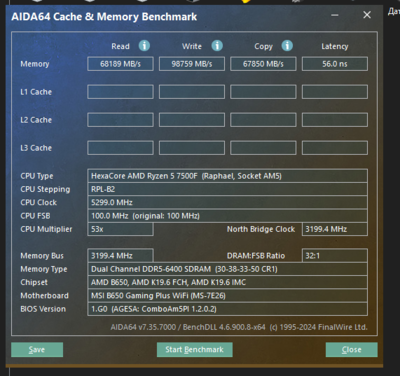Click the Memory Type DDR5-6400 field
This screenshot has height=376, width=400.
click(x=228, y=269)
